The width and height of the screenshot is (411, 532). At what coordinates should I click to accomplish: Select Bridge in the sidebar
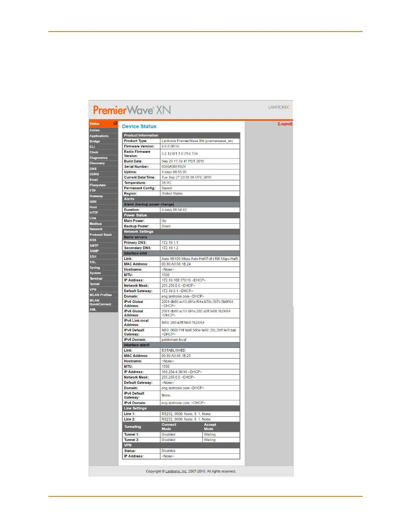coord(103,141)
